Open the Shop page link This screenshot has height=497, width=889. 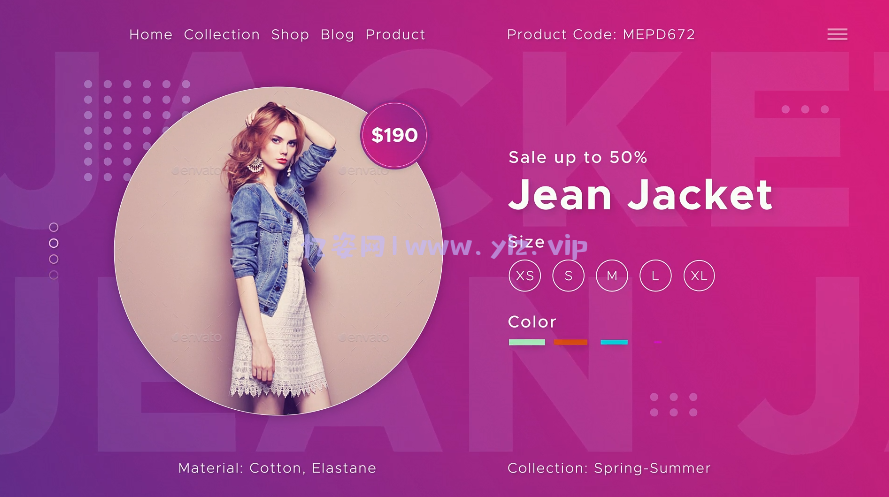click(x=290, y=35)
